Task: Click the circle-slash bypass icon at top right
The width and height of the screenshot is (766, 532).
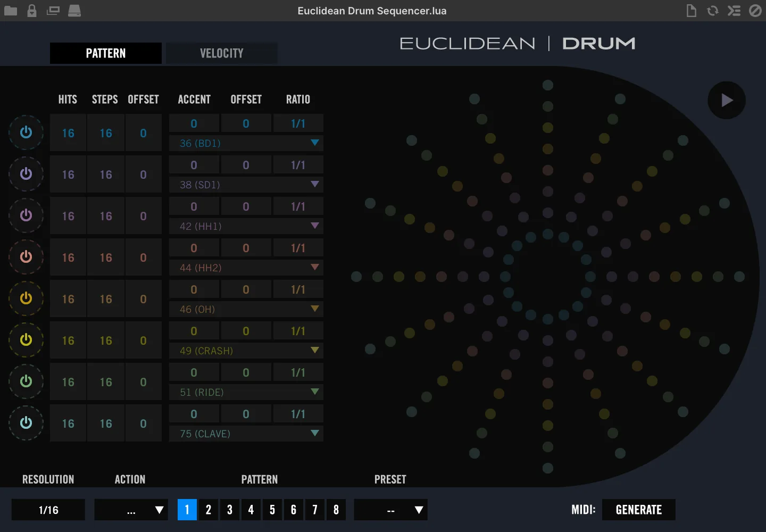Action: coord(755,11)
